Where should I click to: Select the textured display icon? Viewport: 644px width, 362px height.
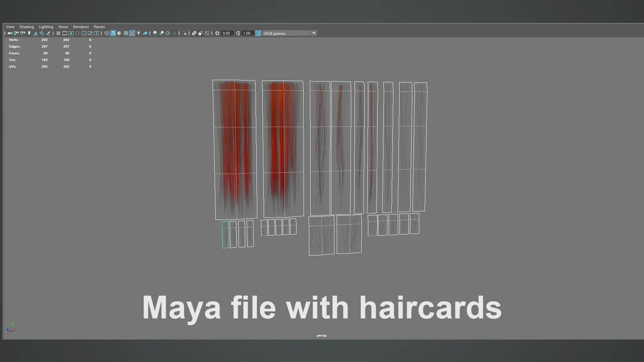pos(126,33)
